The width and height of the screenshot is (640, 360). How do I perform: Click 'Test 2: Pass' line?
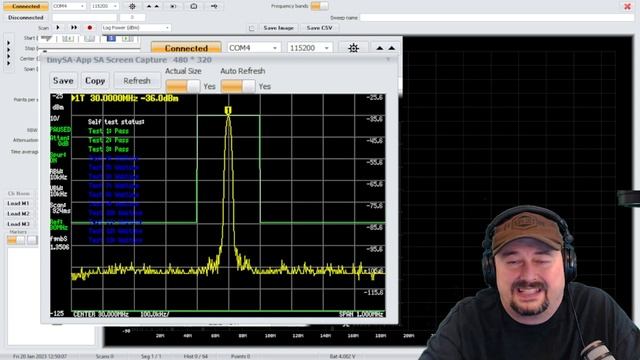[x=108, y=140]
